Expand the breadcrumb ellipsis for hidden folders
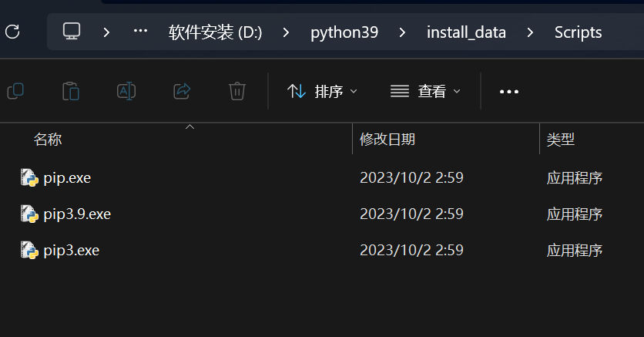This screenshot has height=337, width=644. tap(140, 31)
